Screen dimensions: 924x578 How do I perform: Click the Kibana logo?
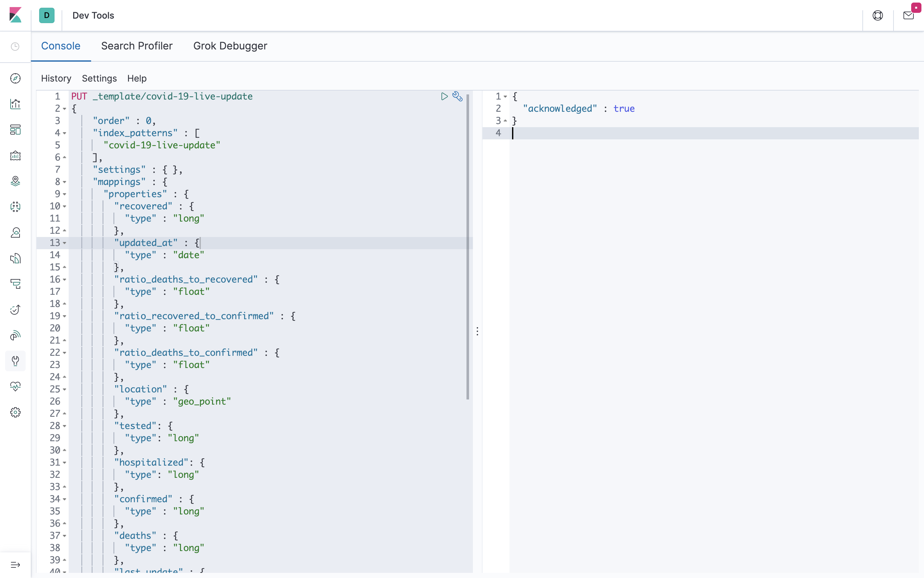click(15, 15)
